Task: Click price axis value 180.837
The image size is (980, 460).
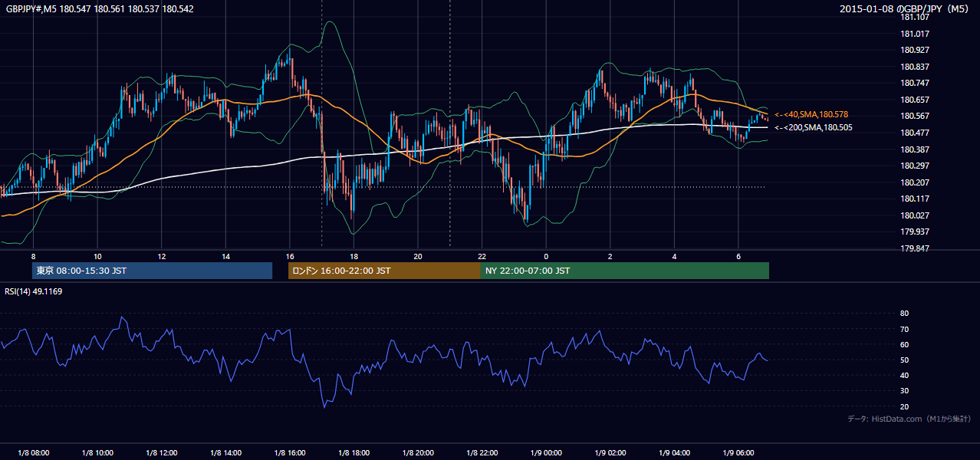Action: (x=915, y=67)
